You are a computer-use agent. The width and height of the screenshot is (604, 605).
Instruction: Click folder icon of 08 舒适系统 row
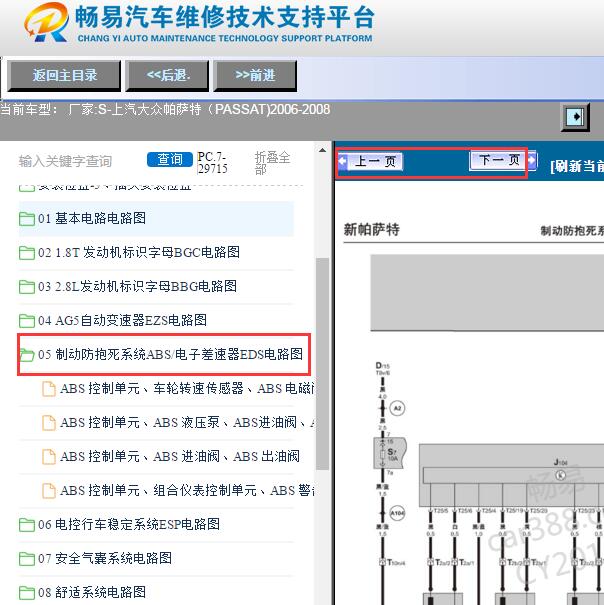[27, 593]
